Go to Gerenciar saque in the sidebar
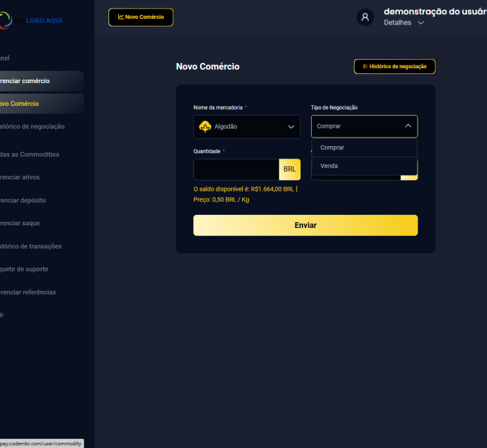 point(21,223)
